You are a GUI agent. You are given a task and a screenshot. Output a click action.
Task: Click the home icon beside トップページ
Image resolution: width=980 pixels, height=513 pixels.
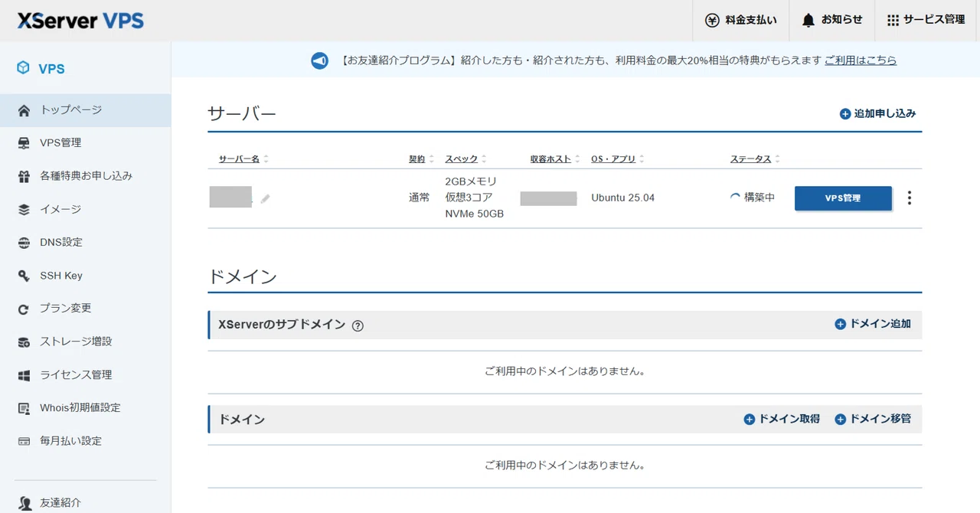click(x=24, y=109)
